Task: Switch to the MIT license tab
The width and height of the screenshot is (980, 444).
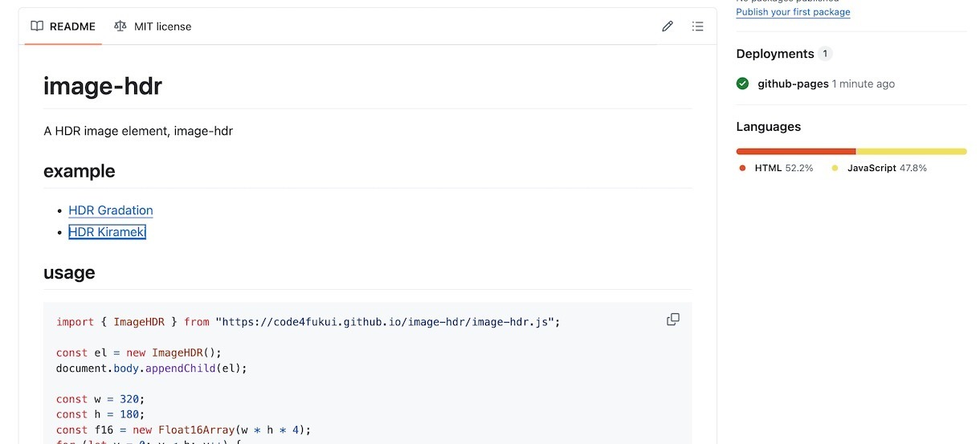Action: [x=153, y=26]
